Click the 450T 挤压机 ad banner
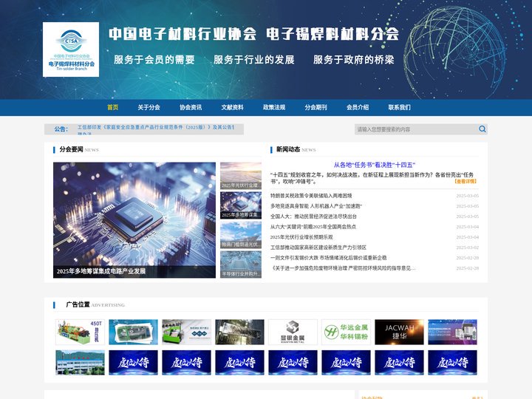Image resolution: width=532 pixels, height=399 pixels. click(x=80, y=332)
